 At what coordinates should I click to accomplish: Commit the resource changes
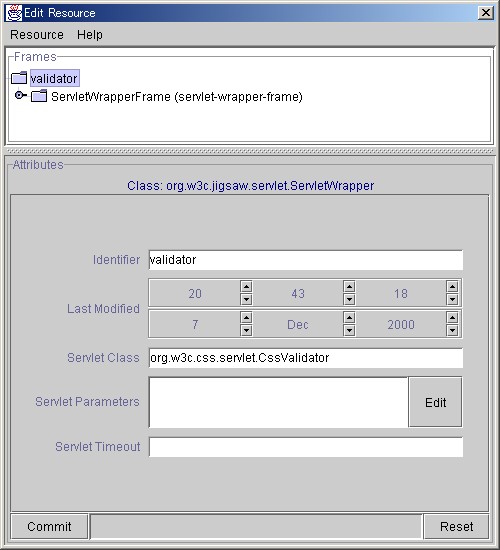pos(49,526)
